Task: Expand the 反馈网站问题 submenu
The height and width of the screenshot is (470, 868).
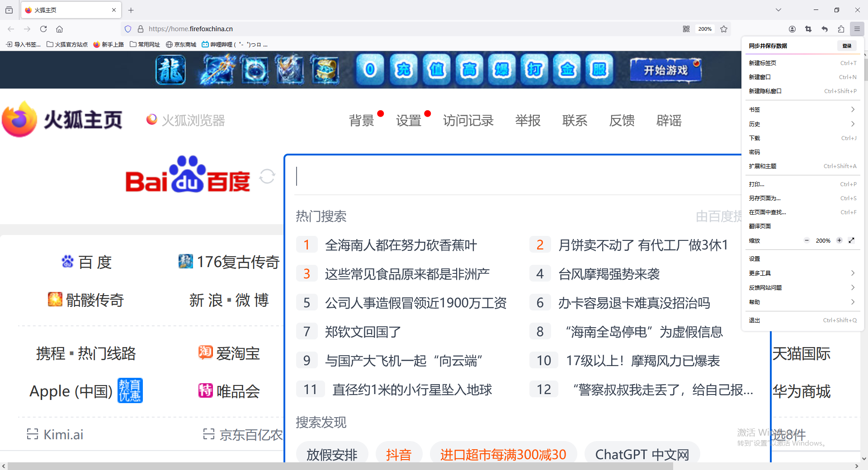Action: click(802, 287)
